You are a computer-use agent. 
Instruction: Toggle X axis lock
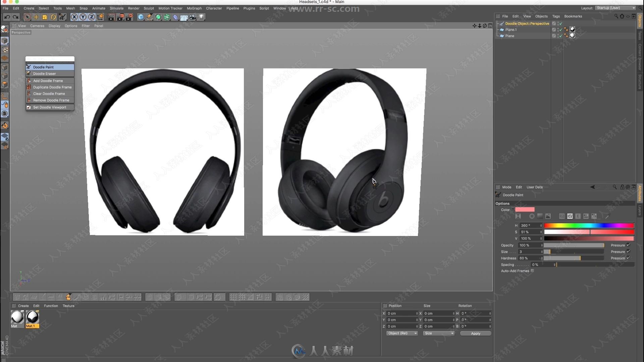tap(74, 17)
